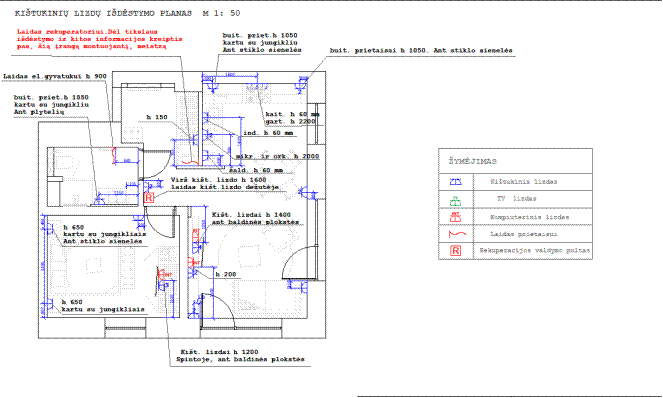
Task: Click the 'Kišt. lizdai h 1200' annotation
Action: 219,352
